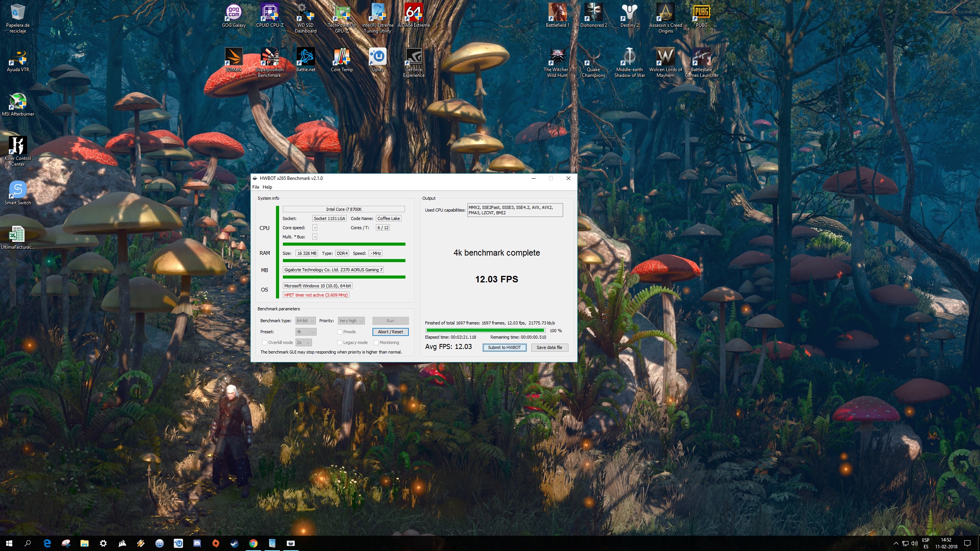This screenshot has height=551, width=980.
Task: Switch to Google Chrome in the taskbar
Action: 253,543
